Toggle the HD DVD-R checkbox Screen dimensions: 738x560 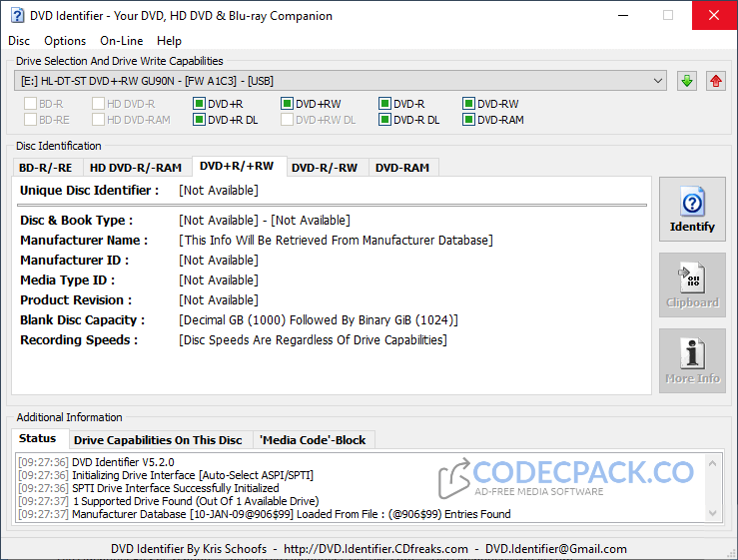(x=98, y=104)
